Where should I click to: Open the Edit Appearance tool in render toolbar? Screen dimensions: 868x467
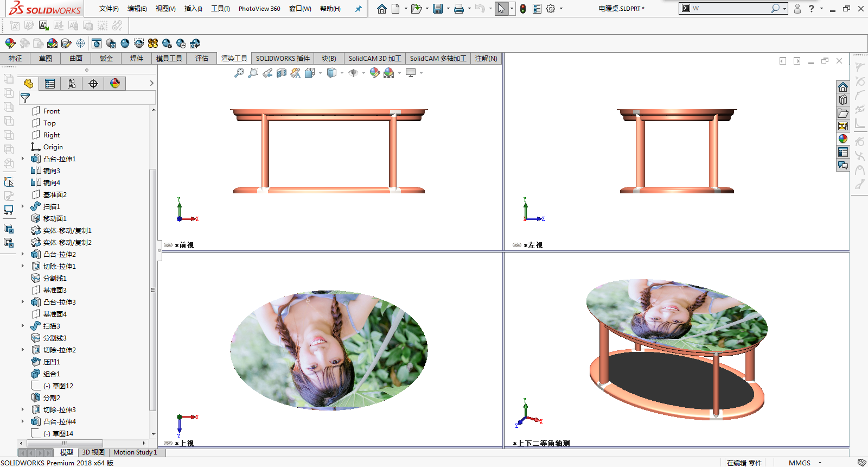tap(10, 43)
